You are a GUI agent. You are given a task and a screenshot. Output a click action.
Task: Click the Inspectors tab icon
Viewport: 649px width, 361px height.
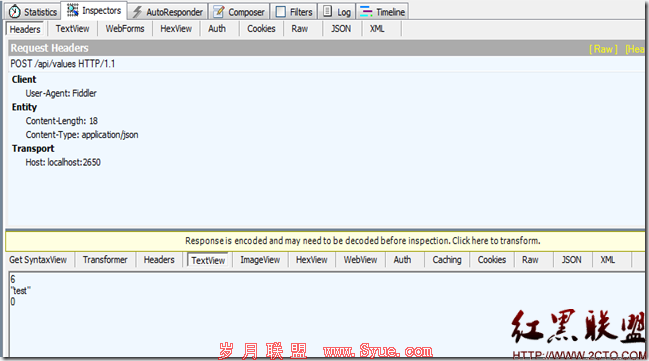tap(72, 10)
